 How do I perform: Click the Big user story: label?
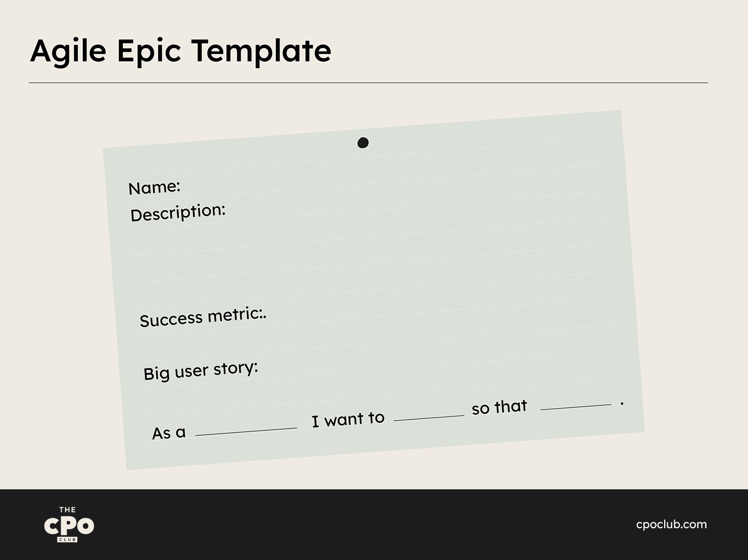coord(201,371)
